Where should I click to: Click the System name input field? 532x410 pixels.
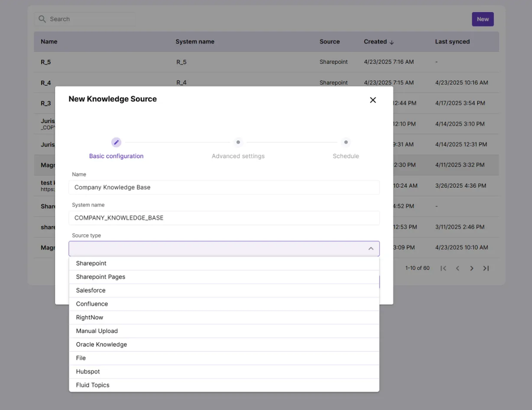224,218
